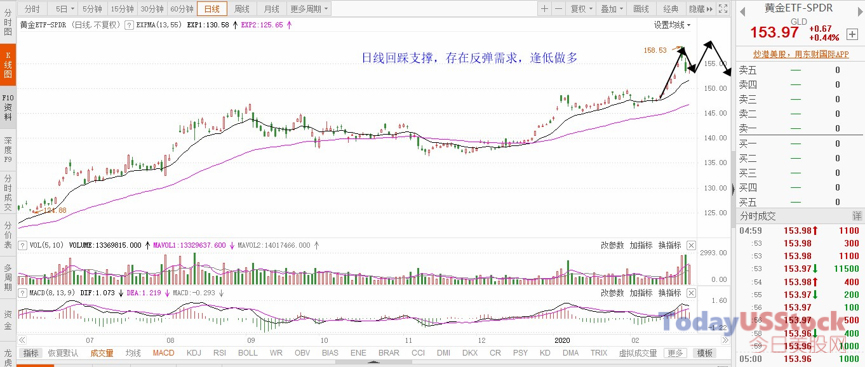Toggle fullscreen chart view icon
This screenshot has width=865, height=367.
point(723,8)
